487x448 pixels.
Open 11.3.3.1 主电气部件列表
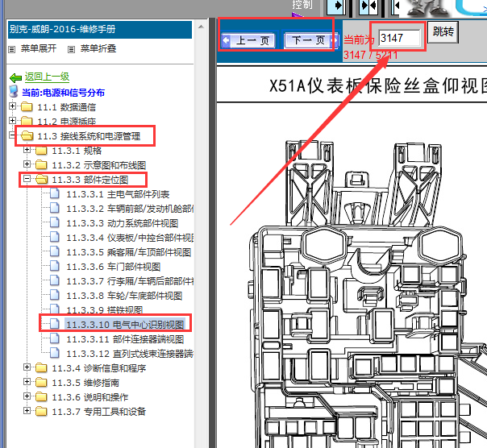pyautogui.click(x=118, y=194)
